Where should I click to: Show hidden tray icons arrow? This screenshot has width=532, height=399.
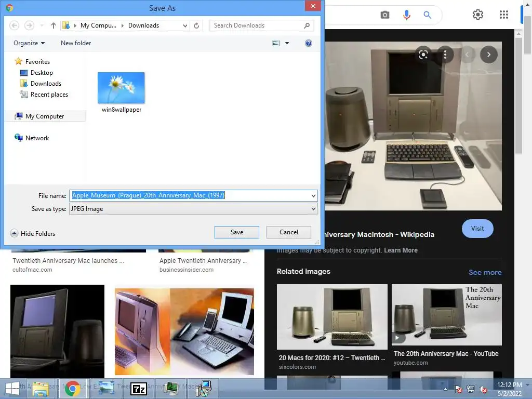tap(445, 389)
